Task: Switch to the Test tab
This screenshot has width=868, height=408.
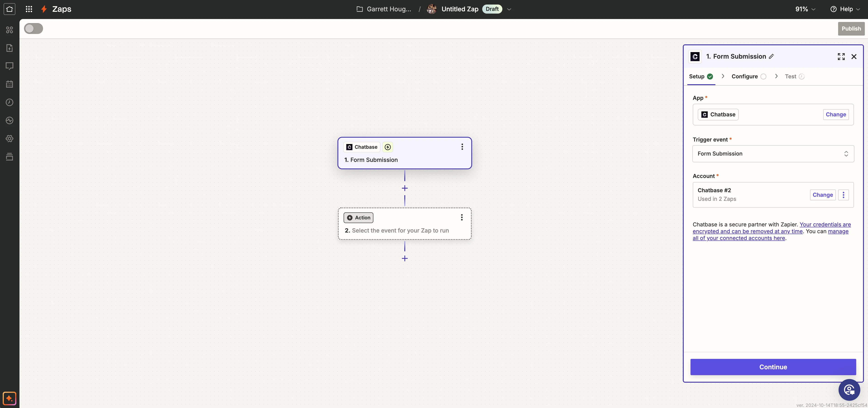Action: (x=791, y=77)
